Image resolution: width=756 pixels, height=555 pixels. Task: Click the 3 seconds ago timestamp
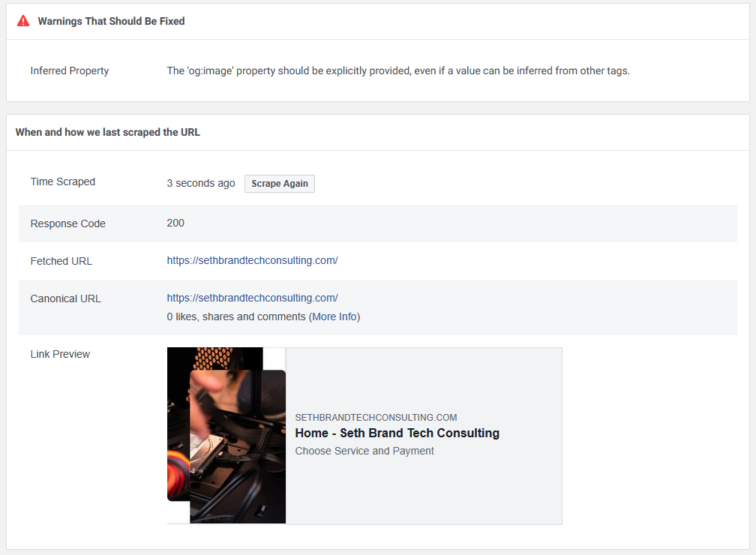pyautogui.click(x=201, y=183)
